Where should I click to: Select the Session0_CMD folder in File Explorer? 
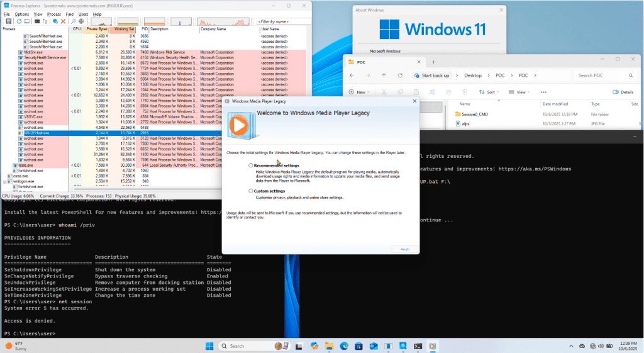click(x=474, y=115)
